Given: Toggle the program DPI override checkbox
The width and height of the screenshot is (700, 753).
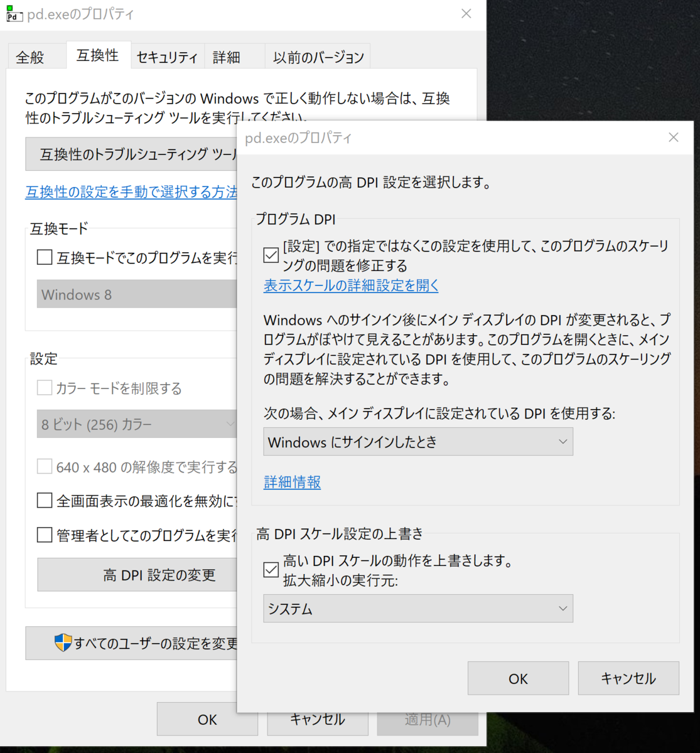Looking at the screenshot, I should pyautogui.click(x=271, y=255).
